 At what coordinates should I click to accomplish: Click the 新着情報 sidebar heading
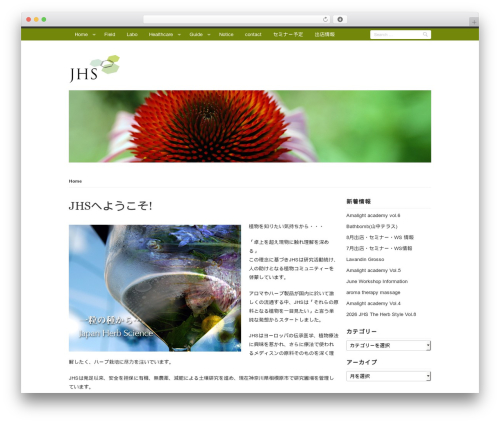pyautogui.click(x=359, y=201)
